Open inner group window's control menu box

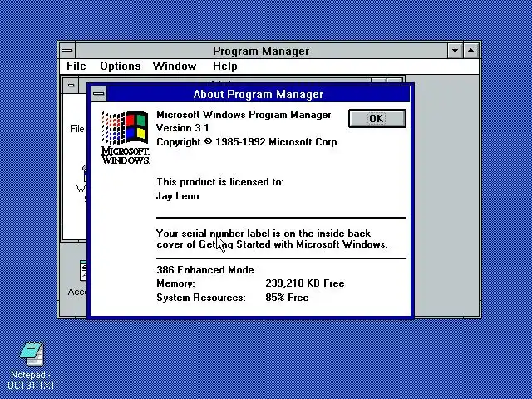tap(71, 85)
